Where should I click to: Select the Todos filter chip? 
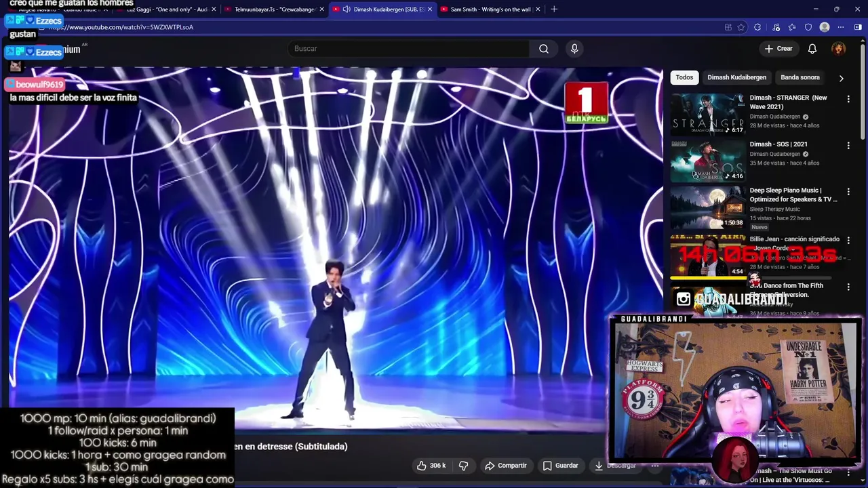point(684,77)
